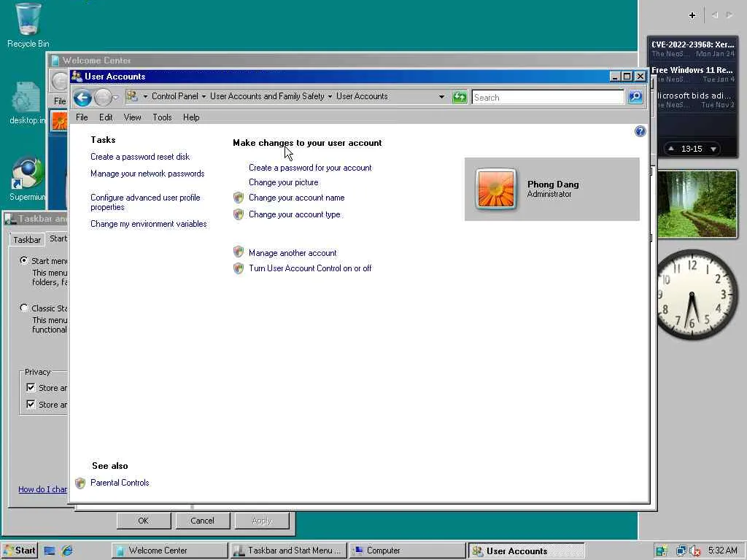Click the network tray icon
747x560 pixels.
681,551
